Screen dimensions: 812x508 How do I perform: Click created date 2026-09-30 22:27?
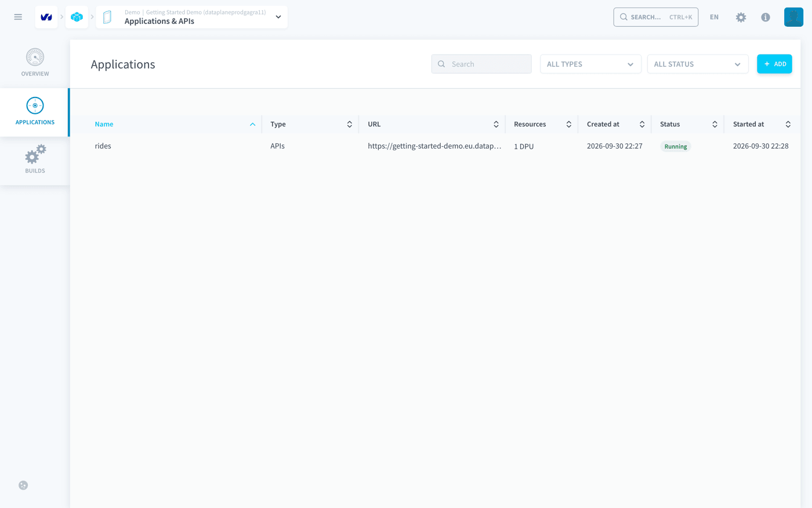(x=615, y=146)
